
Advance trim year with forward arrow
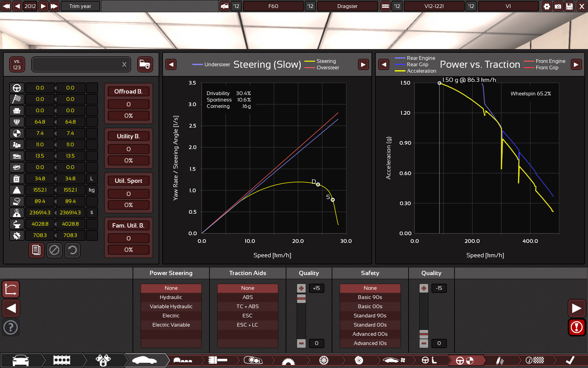click(43, 6)
